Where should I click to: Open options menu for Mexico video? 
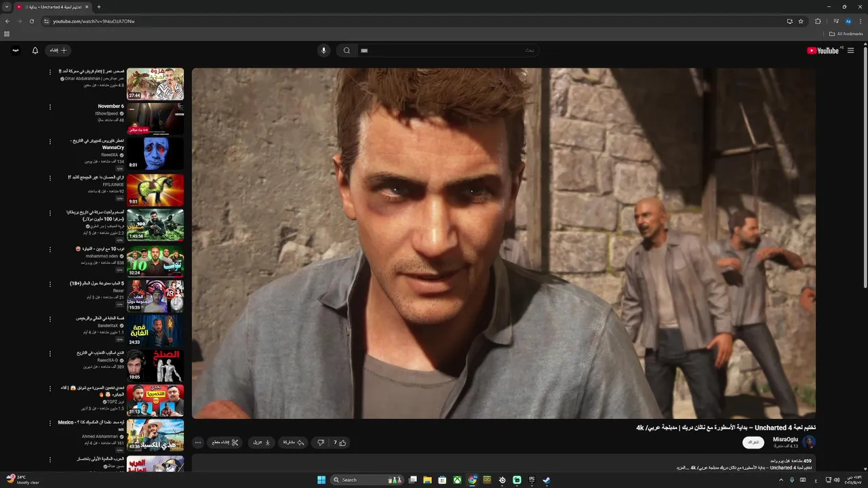[x=50, y=423]
